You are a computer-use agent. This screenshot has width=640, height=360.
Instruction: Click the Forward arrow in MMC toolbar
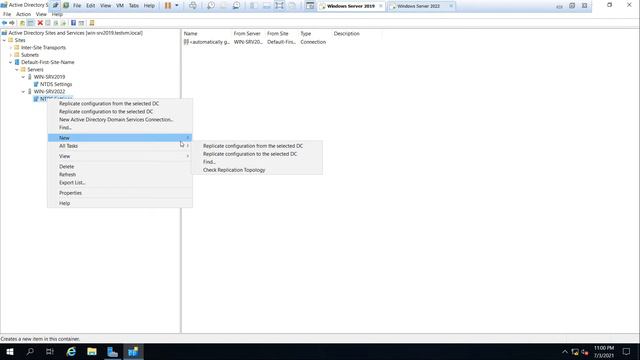tap(12, 23)
